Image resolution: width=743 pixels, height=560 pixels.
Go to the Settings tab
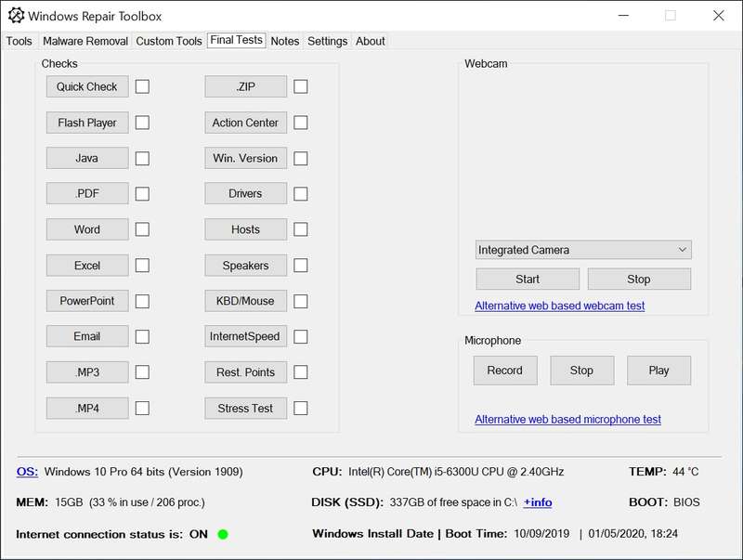[327, 41]
